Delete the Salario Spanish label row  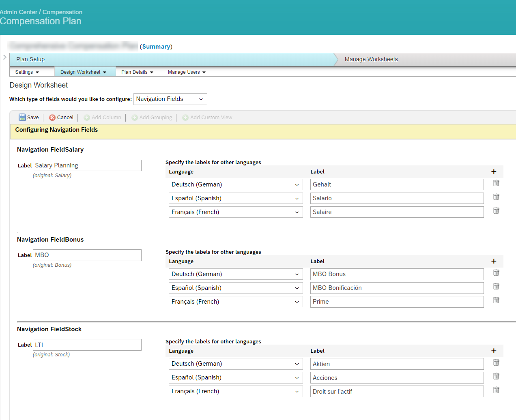pos(496,197)
